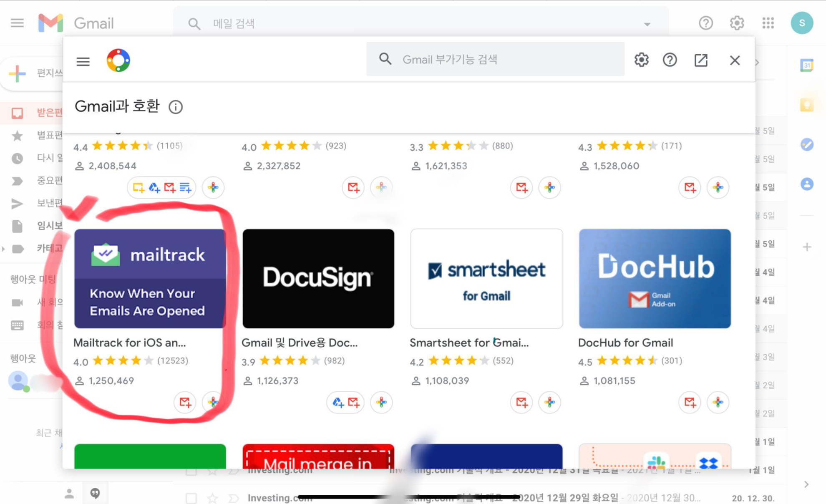Open the marketplace settings gear
This screenshot has width=826, height=504.
click(641, 60)
